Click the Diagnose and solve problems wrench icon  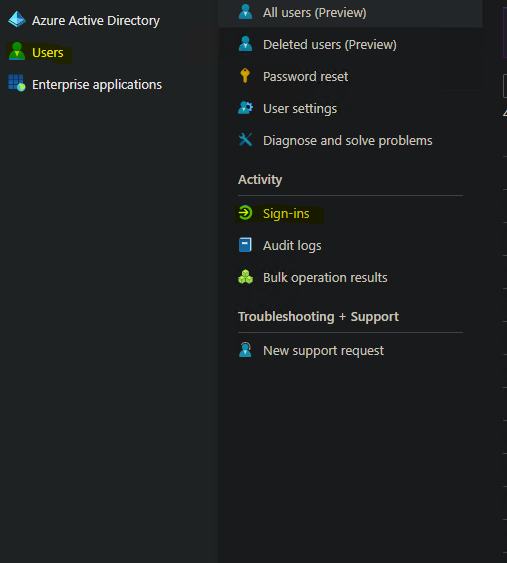click(x=246, y=140)
